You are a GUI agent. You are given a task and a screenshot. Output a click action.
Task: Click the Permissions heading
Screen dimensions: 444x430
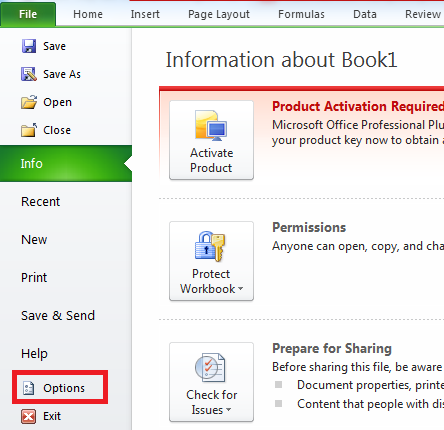click(x=309, y=227)
